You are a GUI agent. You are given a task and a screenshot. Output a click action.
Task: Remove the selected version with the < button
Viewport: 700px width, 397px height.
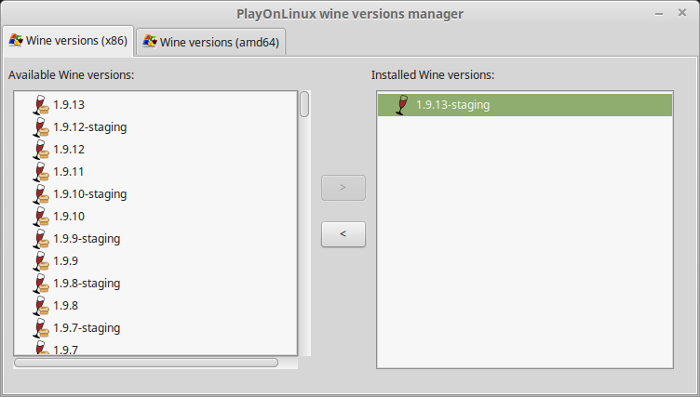[x=343, y=234]
